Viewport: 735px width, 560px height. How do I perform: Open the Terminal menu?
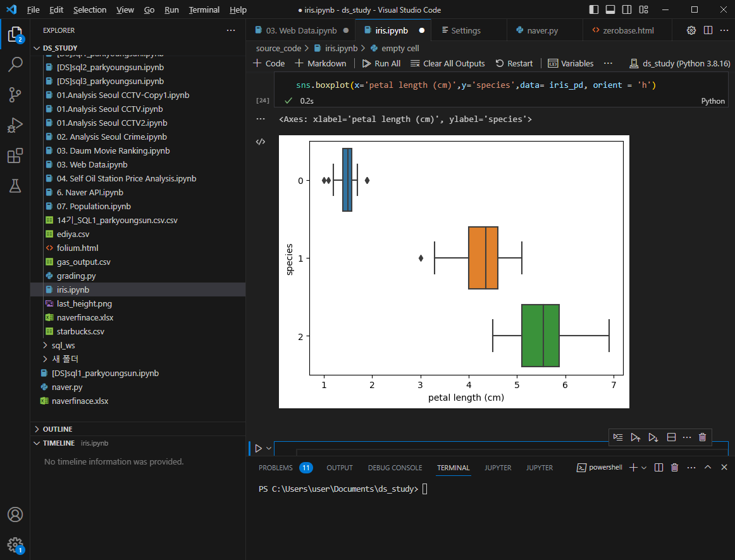[204, 10]
